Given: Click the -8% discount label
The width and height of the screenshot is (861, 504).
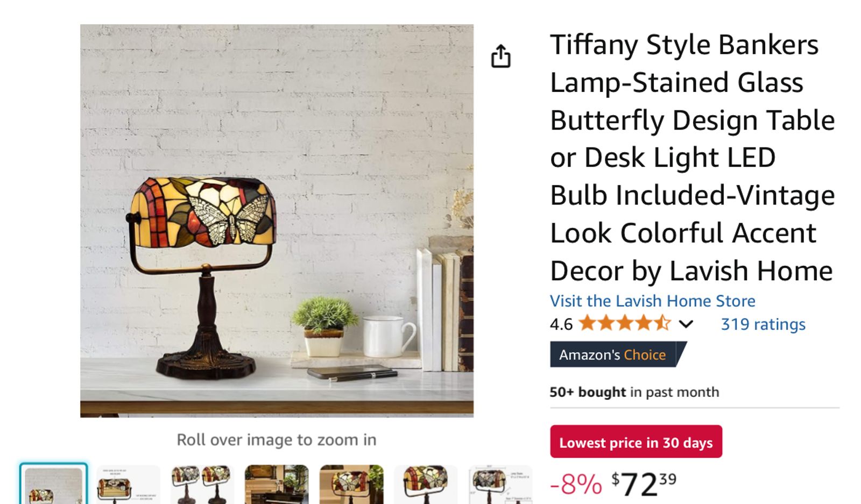Looking at the screenshot, I should click(x=576, y=484).
